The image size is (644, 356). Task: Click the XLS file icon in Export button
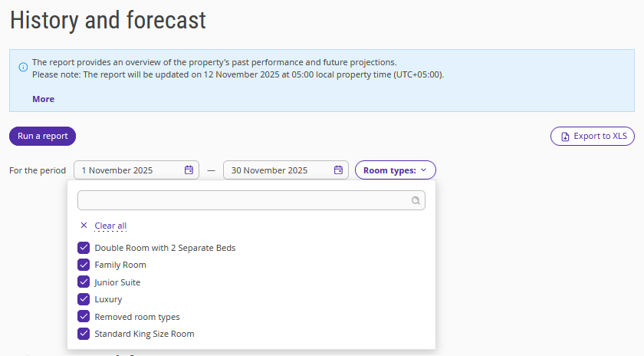click(565, 137)
